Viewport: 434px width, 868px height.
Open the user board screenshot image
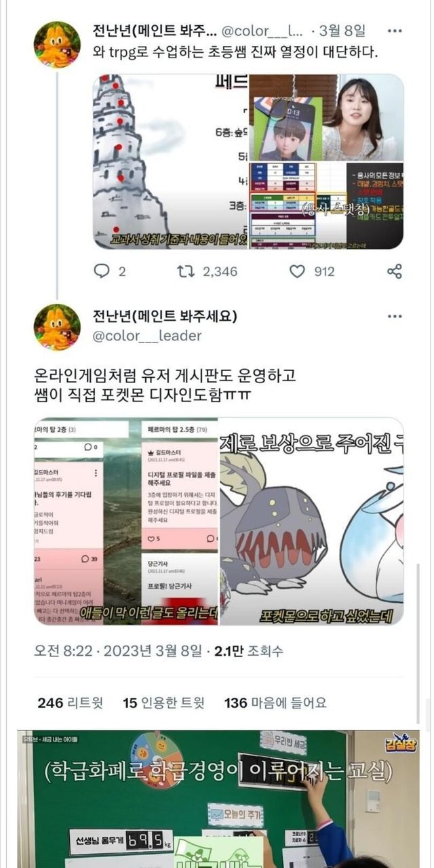(126, 521)
